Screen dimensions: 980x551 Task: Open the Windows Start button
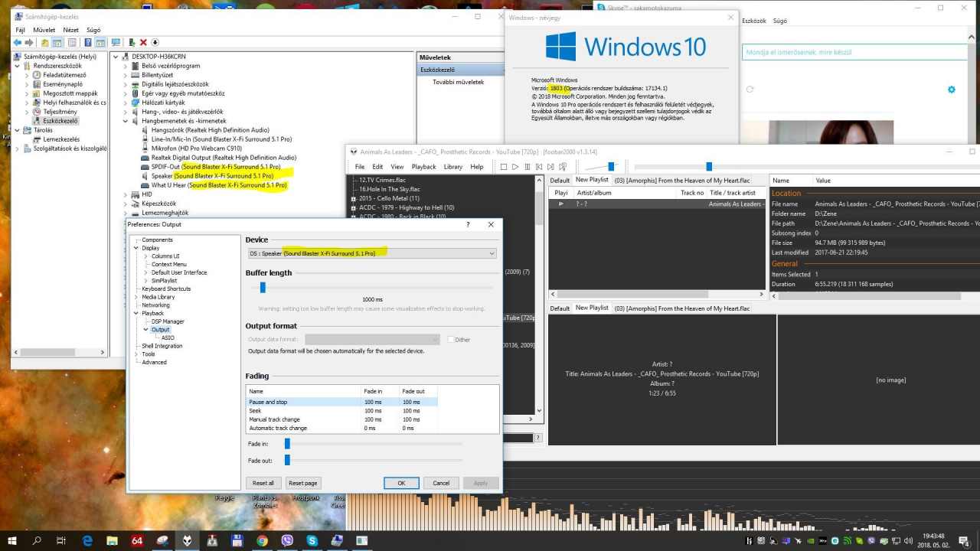13,540
